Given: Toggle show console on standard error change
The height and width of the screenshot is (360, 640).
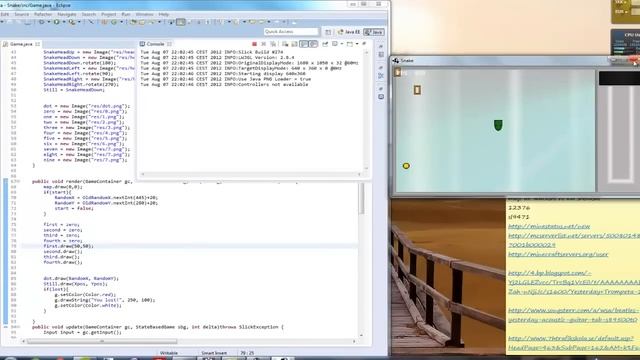Looking at the screenshot, I should (x=313, y=44).
